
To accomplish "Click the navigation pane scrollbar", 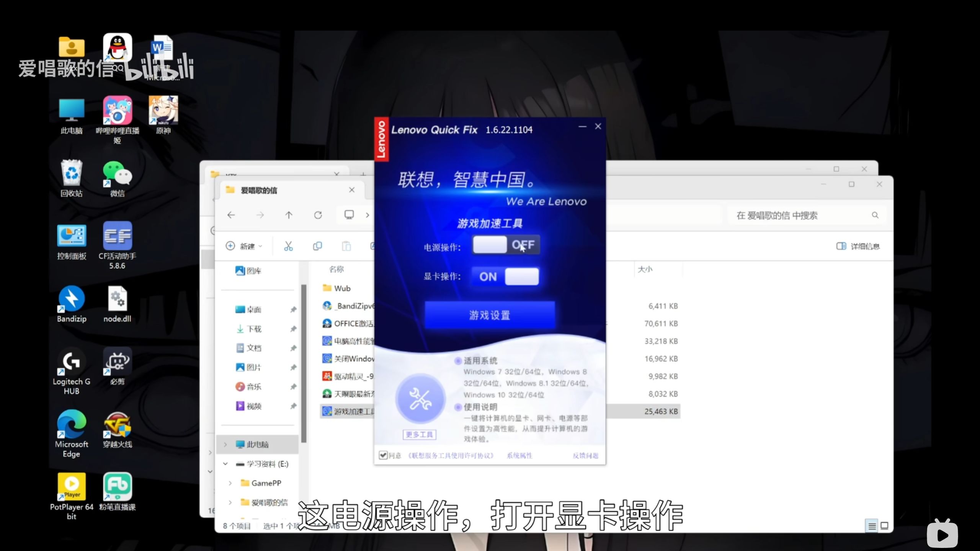I will click(x=304, y=364).
